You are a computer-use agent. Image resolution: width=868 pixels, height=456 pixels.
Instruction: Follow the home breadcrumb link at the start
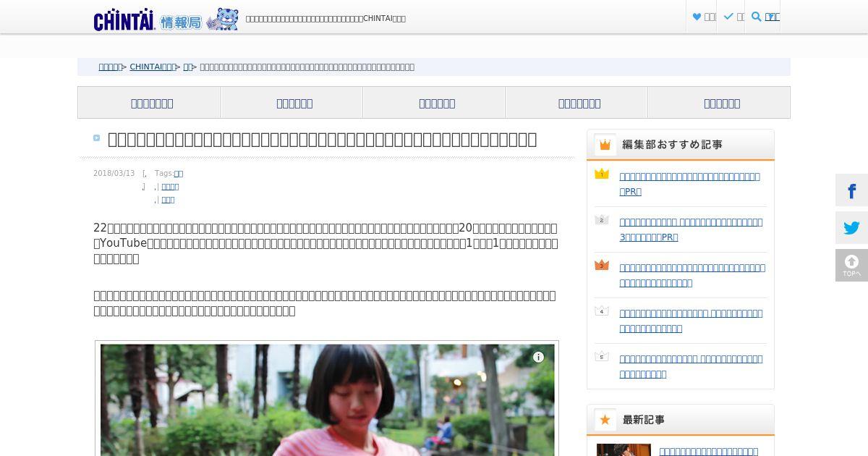click(x=110, y=67)
